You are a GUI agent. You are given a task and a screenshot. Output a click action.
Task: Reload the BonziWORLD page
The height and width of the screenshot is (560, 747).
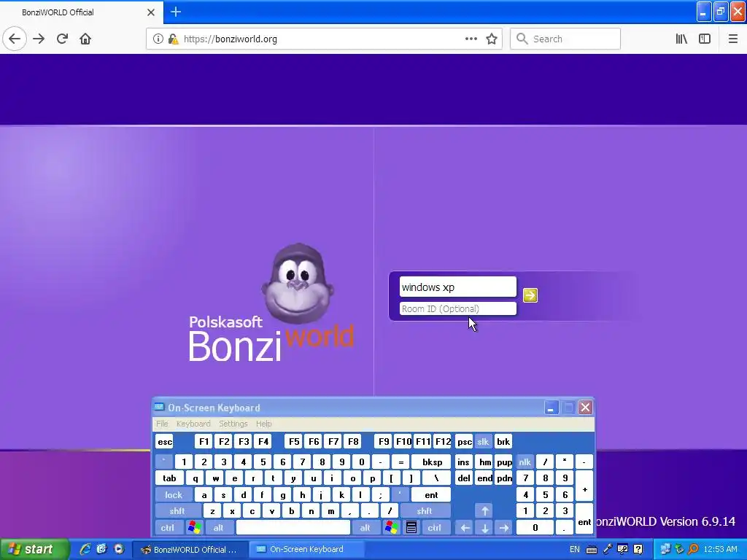[x=62, y=39]
